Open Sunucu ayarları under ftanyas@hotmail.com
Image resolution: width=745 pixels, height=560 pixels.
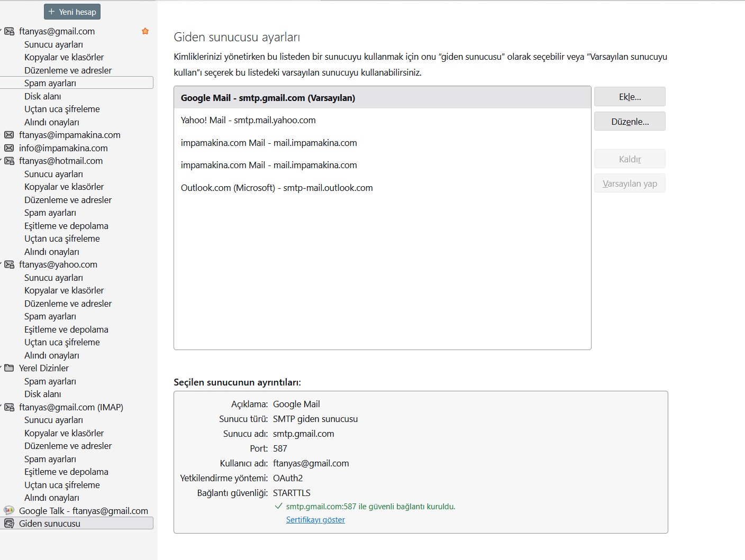[53, 174]
